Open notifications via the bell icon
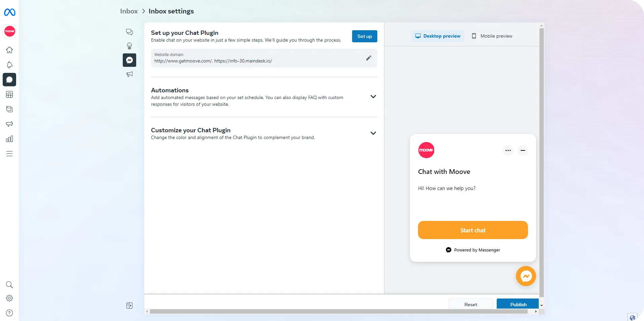 pyautogui.click(x=9, y=65)
